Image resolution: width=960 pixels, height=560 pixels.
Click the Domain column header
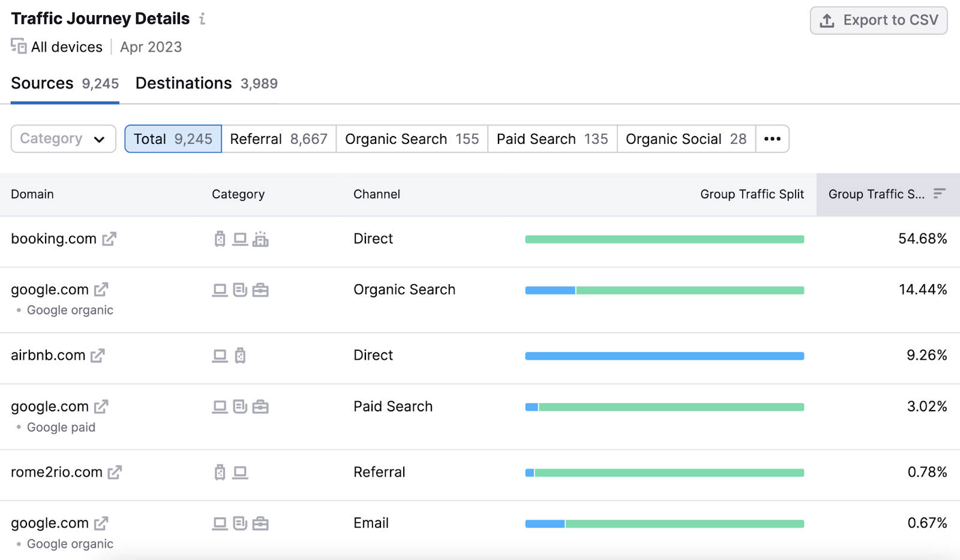[32, 194]
